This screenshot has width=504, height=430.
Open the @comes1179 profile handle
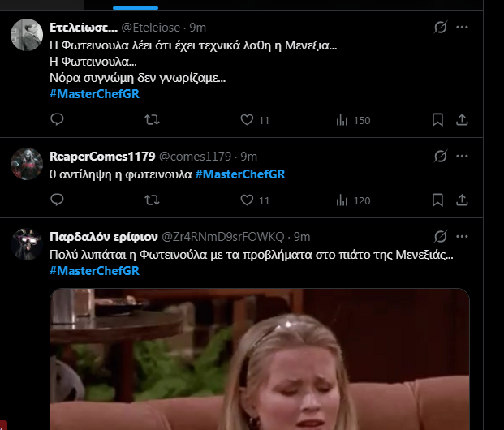pos(195,157)
